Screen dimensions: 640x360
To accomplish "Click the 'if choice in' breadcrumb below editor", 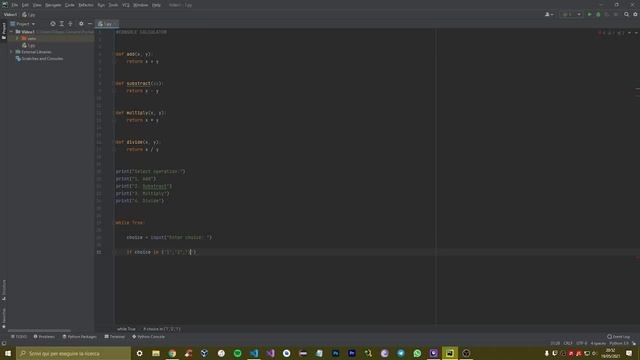I will (x=162, y=329).
